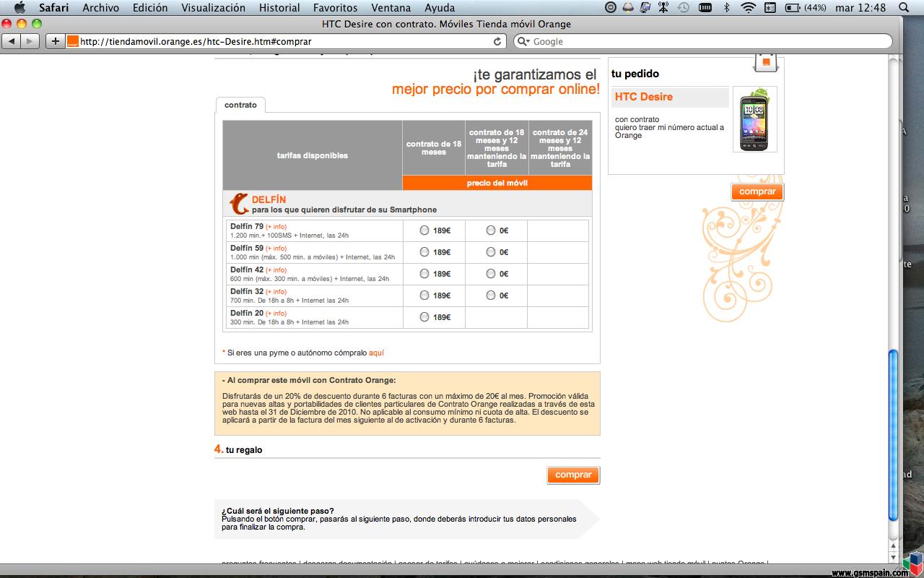Click the bell-shaped menu bar icon

(628, 8)
